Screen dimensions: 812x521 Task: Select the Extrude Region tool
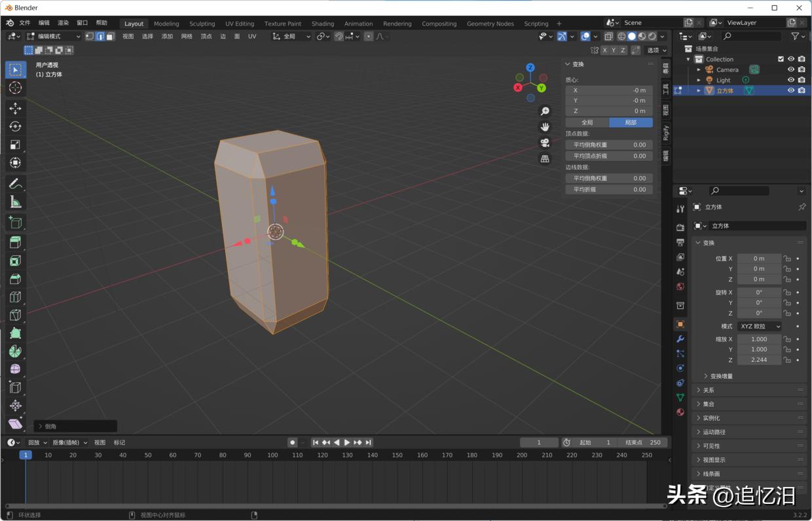pos(15,242)
